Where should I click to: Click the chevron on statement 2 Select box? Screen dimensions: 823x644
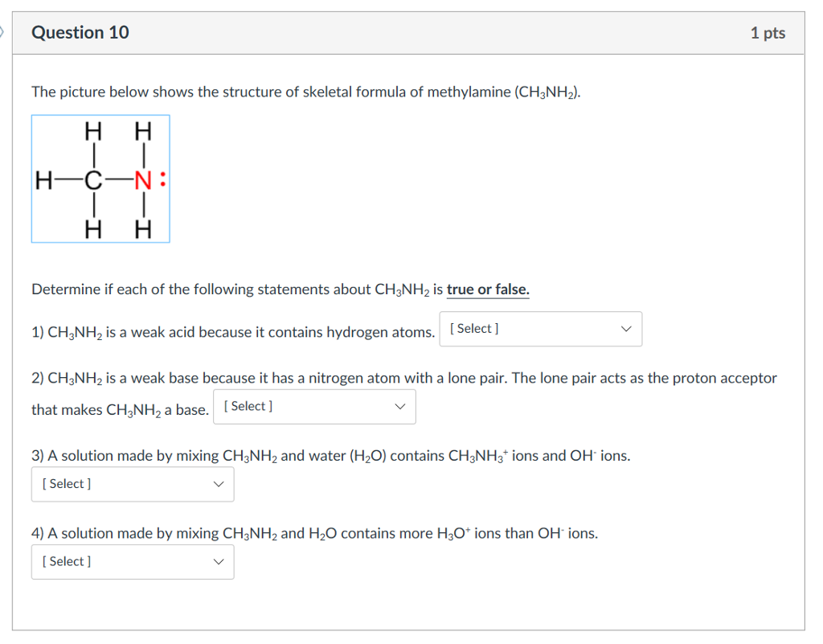pyautogui.click(x=399, y=406)
